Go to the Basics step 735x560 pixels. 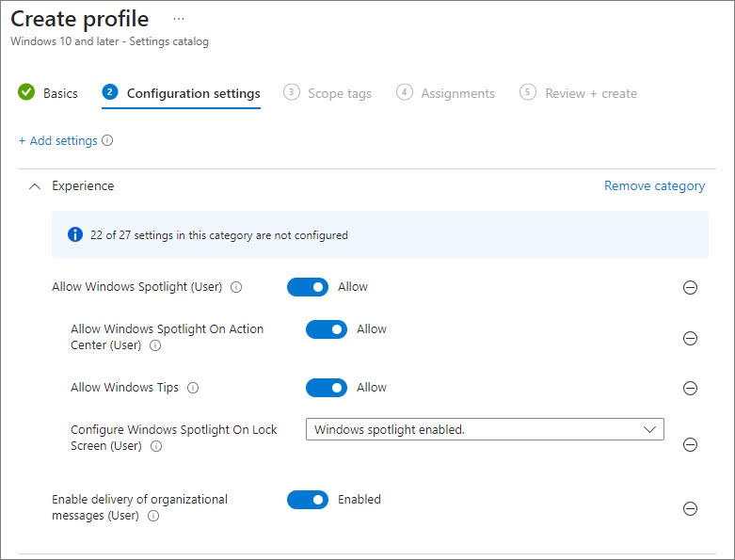tap(48, 93)
